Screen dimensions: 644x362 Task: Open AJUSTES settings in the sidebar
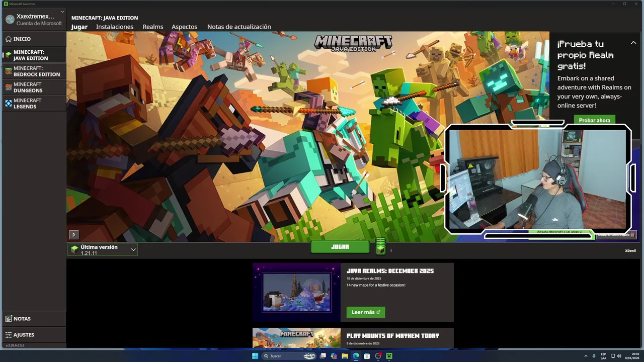click(x=34, y=334)
